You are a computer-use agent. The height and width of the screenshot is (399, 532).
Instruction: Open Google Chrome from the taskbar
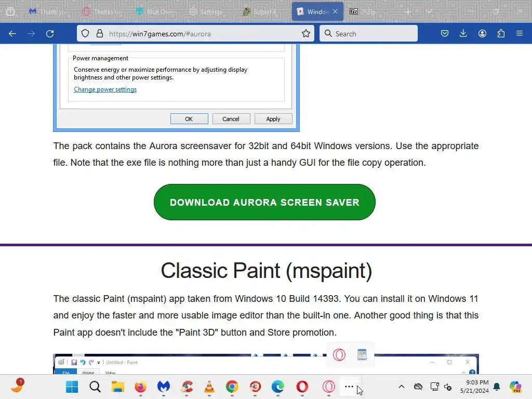click(232, 387)
